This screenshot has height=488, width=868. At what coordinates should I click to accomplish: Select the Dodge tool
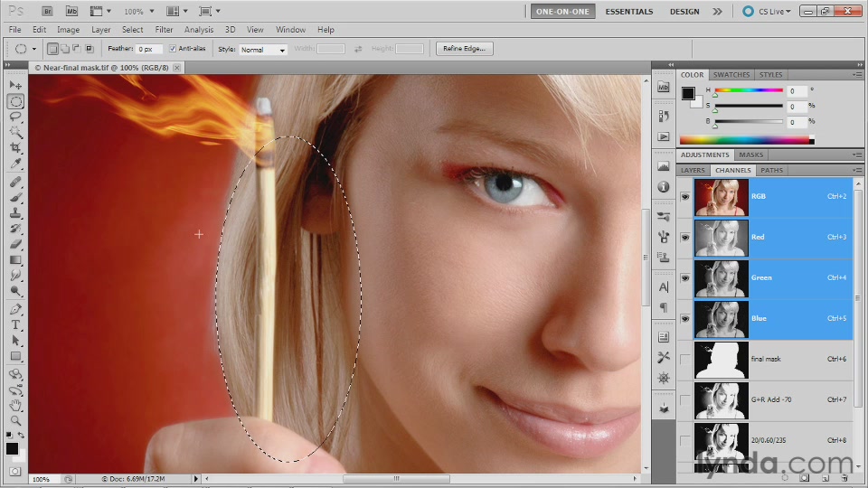(x=15, y=290)
